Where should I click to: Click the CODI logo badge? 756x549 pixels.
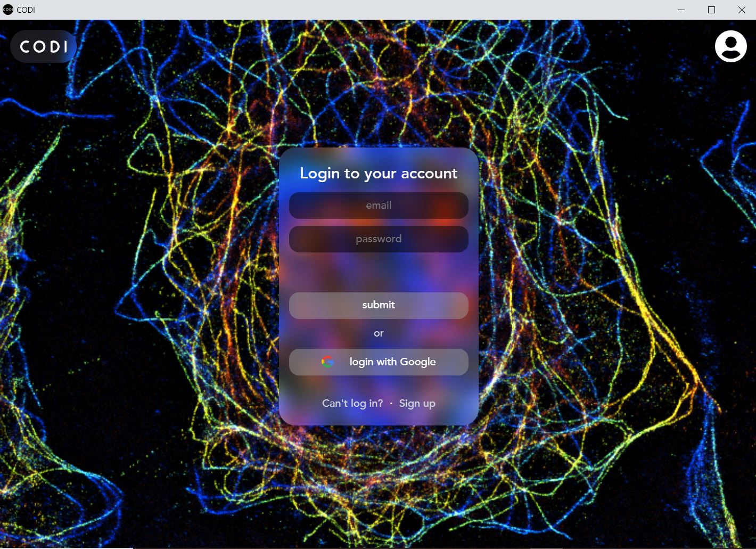click(44, 46)
